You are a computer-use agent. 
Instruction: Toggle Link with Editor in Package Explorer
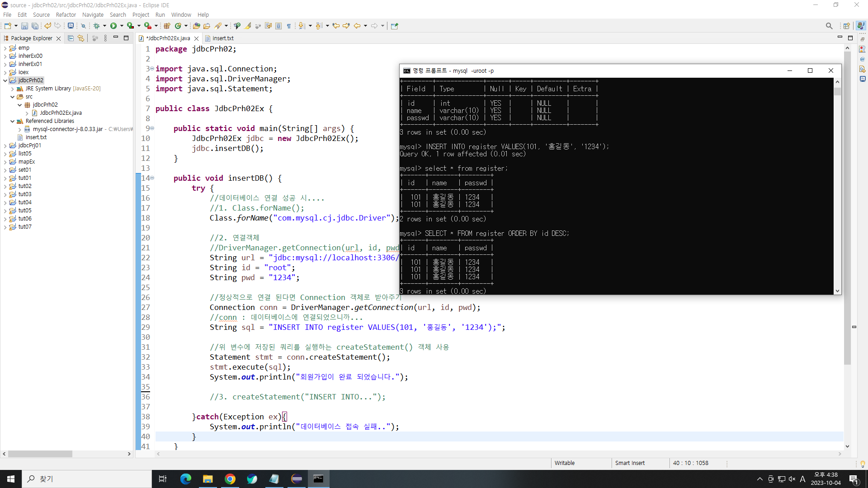(x=81, y=38)
